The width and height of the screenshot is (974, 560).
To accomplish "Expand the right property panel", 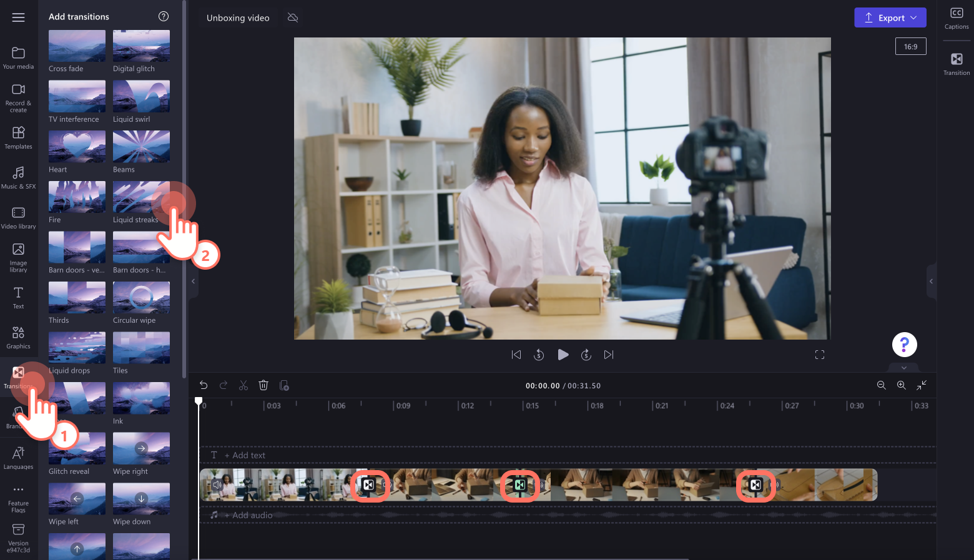I will coord(931,282).
